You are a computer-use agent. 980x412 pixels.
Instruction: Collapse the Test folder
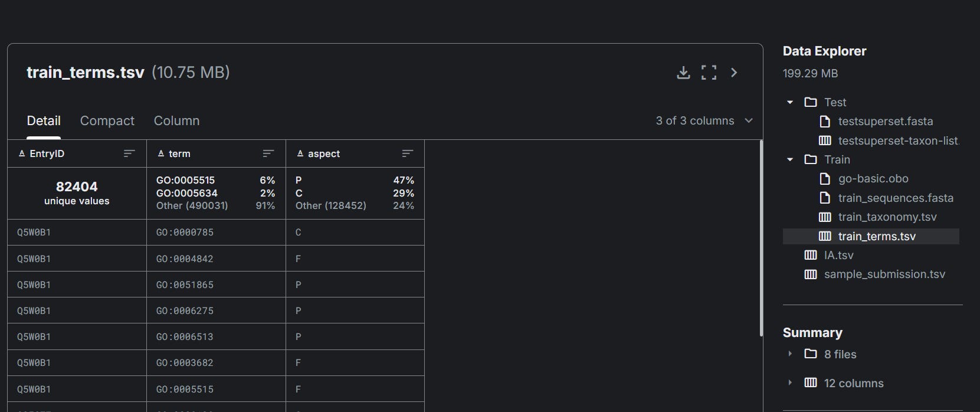tap(790, 102)
